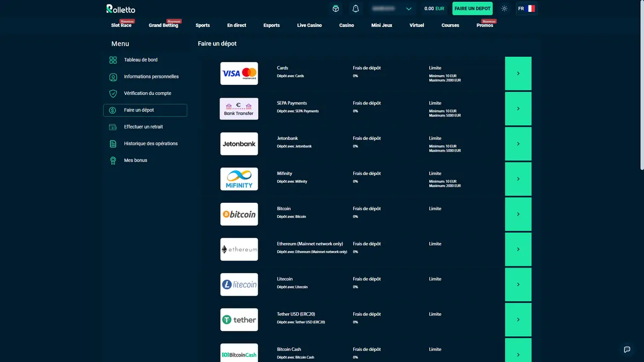Go to the Virtuel tab
This screenshot has height=362, width=644.
click(x=417, y=25)
